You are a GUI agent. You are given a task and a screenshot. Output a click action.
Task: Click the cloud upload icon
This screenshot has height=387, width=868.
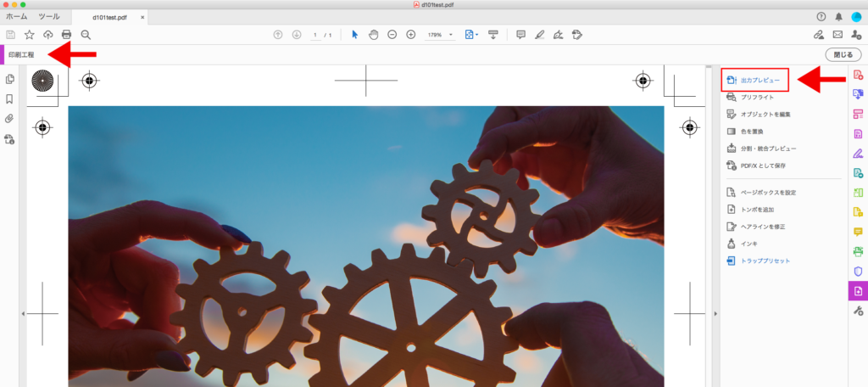[48, 35]
